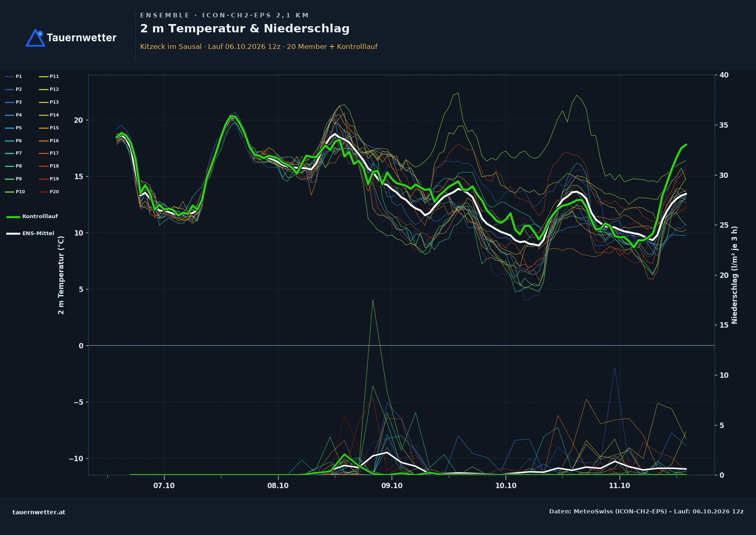Select the 07.10 date axis label
The height and width of the screenshot is (535, 756).
164,486
